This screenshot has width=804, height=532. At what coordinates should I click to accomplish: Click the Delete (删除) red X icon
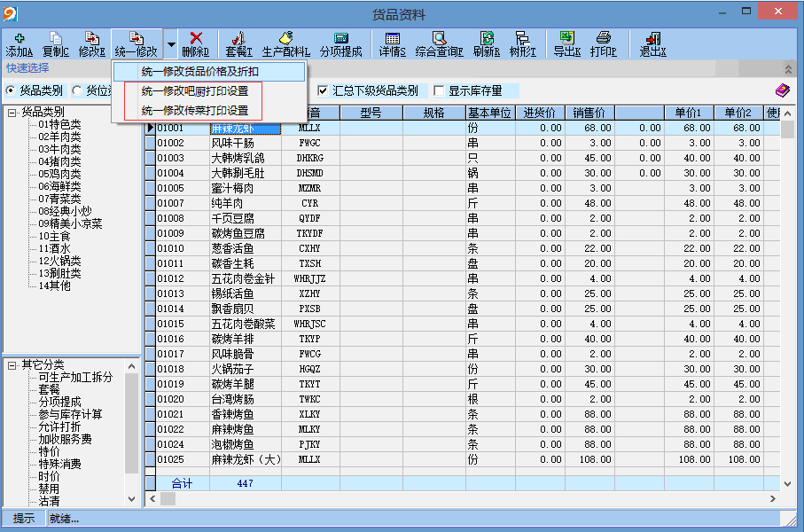click(x=196, y=39)
